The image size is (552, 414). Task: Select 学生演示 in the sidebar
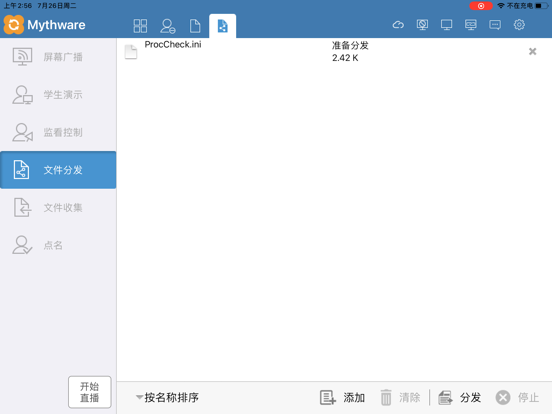tap(58, 94)
